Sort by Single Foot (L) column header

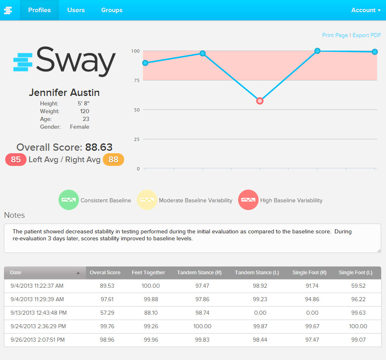point(355,273)
